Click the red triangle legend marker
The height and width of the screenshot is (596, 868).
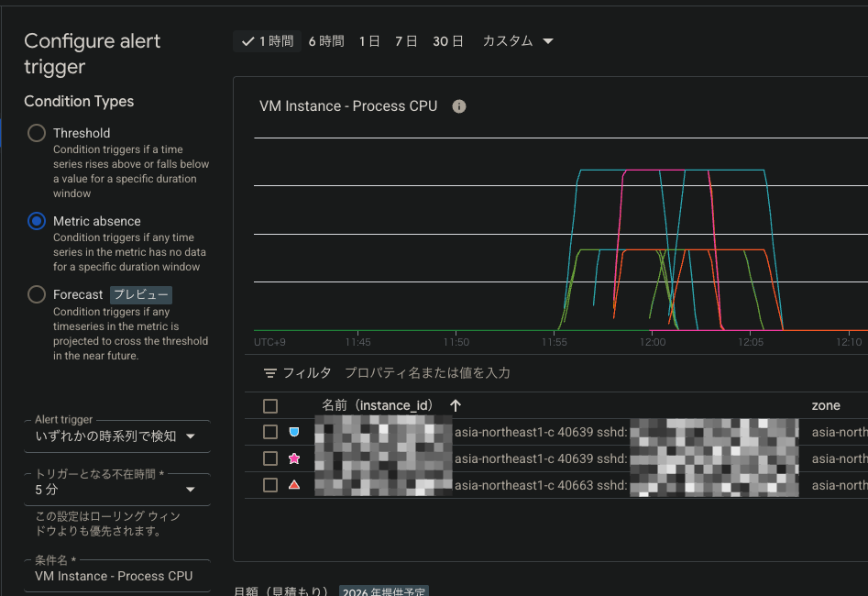tap(294, 485)
